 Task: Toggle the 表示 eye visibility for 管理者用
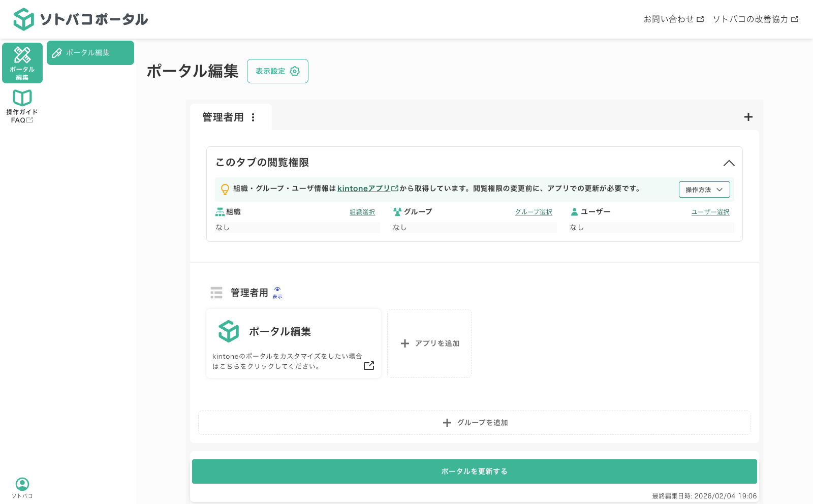point(277,292)
